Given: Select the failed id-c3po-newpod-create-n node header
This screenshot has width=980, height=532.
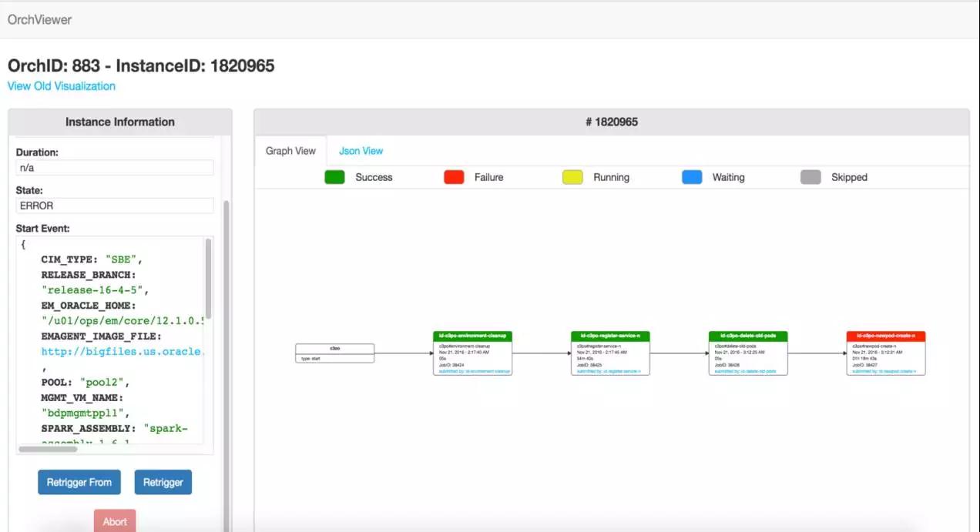Looking at the screenshot, I should [886, 336].
